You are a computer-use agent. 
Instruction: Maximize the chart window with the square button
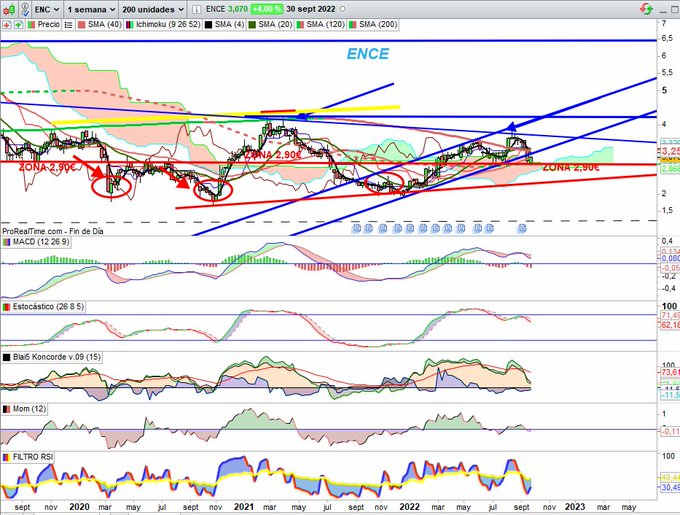tap(674, 10)
